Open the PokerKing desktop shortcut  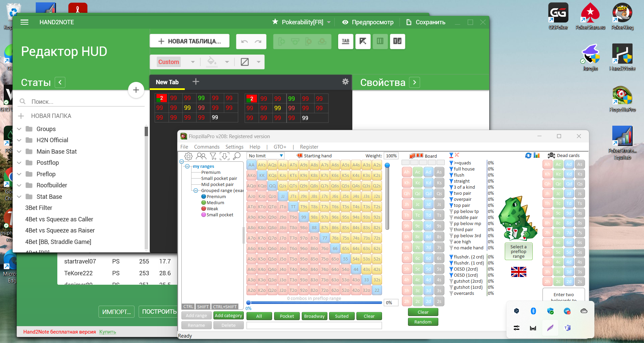tap(622, 16)
